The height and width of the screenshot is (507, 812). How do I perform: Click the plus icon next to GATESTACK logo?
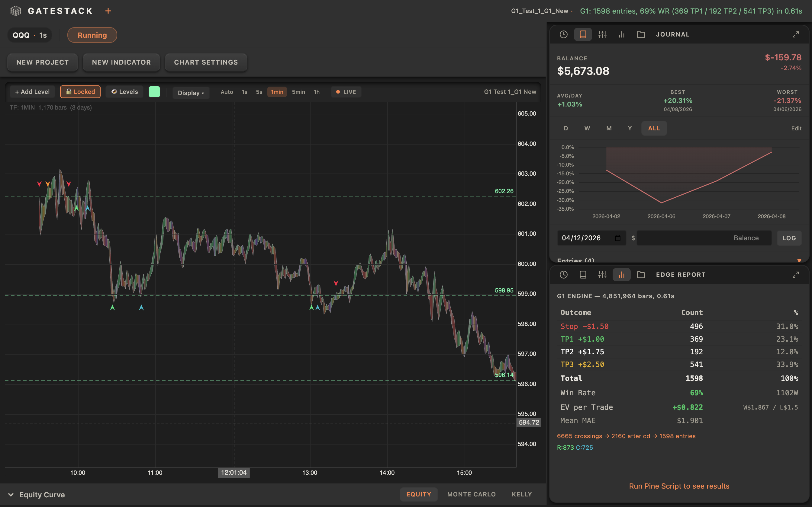[108, 11]
